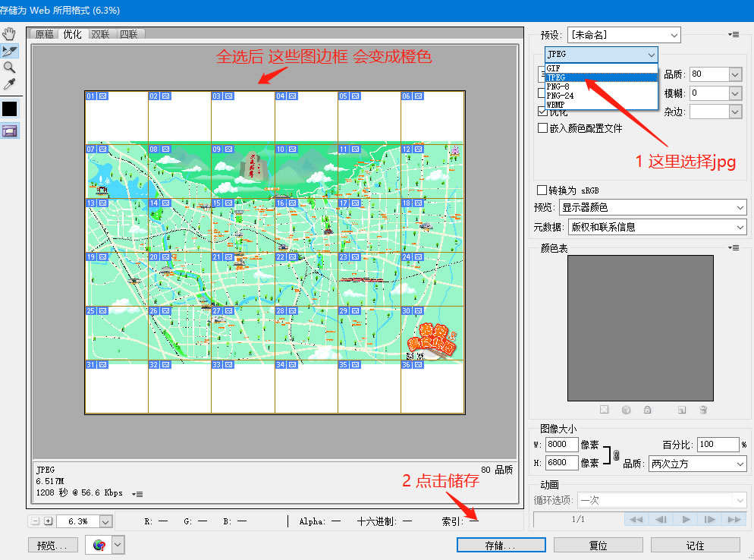The height and width of the screenshot is (560, 754).
Task: Click the 百分比 field showing 100
Action: [718, 445]
